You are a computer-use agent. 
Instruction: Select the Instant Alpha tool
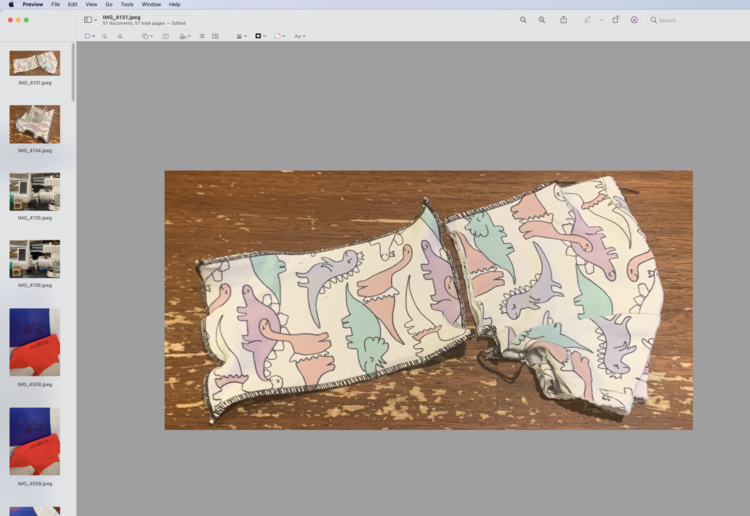(104, 36)
